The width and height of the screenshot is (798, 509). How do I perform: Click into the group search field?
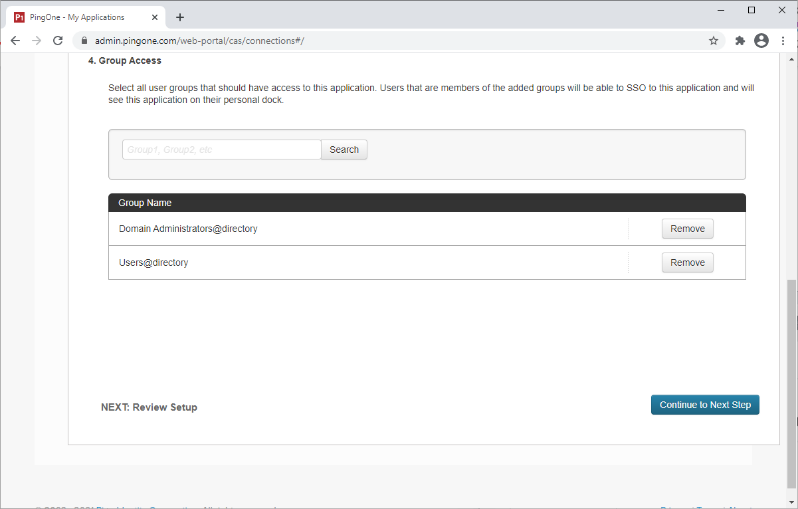tap(221, 150)
